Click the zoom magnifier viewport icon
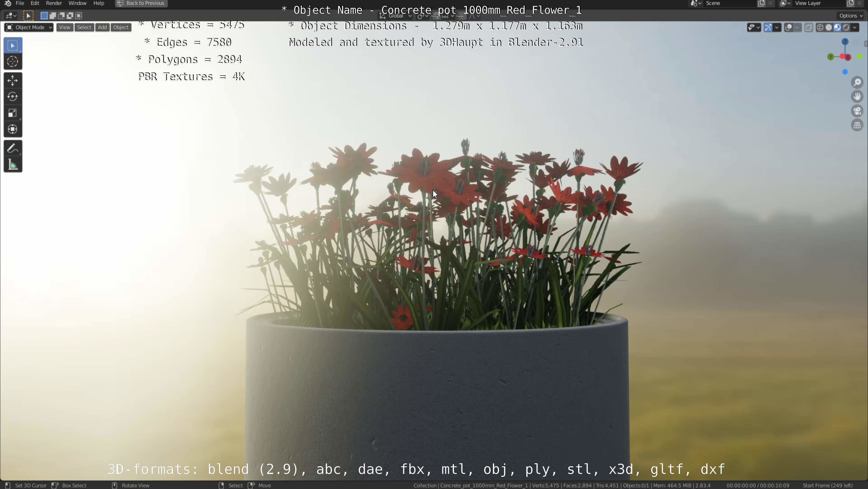868x489 pixels. point(857,83)
